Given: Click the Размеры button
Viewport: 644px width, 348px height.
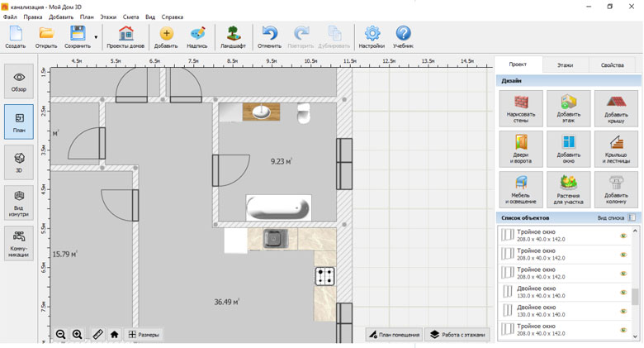Looking at the screenshot, I should click(144, 335).
